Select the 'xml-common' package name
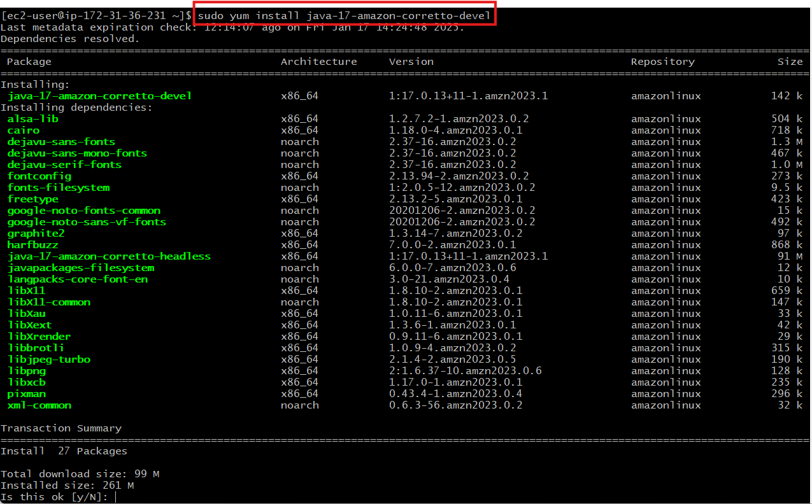Viewport: 812px width, 504px height. coord(39,405)
